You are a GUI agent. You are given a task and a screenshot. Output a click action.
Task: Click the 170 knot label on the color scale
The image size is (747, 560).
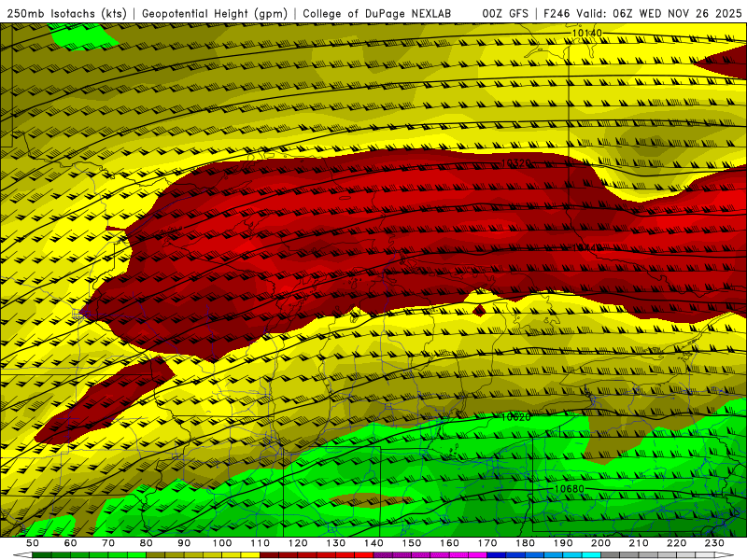(486, 543)
